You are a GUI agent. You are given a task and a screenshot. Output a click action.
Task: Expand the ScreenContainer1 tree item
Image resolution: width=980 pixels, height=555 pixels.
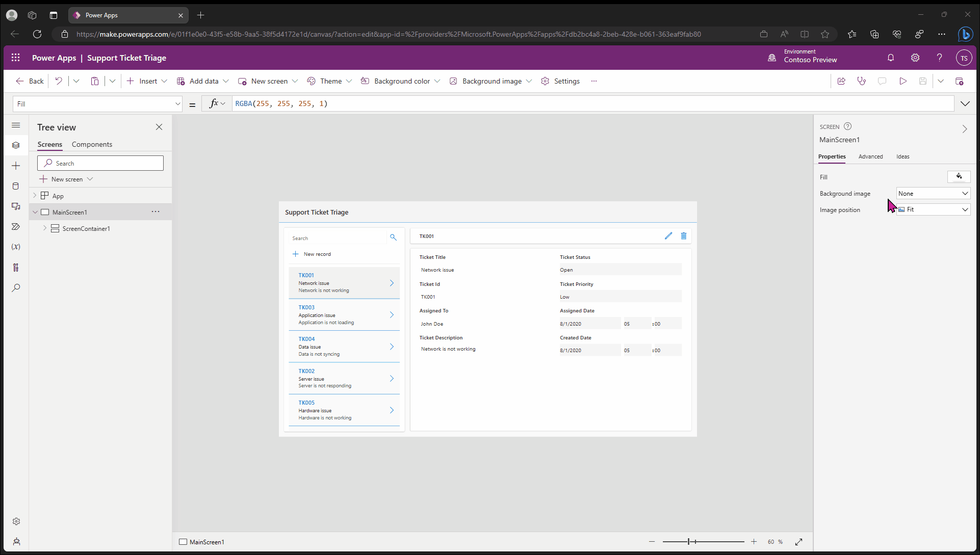point(45,228)
